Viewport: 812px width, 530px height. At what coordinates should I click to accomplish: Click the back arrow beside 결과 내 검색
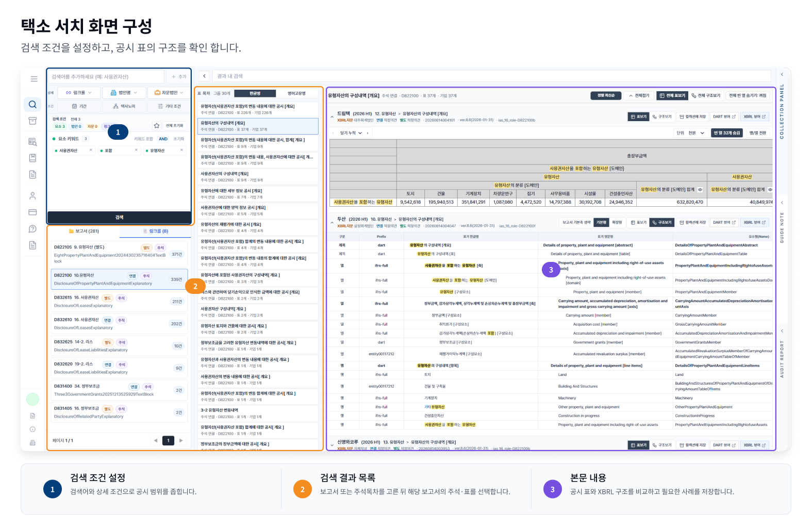pyautogui.click(x=204, y=76)
